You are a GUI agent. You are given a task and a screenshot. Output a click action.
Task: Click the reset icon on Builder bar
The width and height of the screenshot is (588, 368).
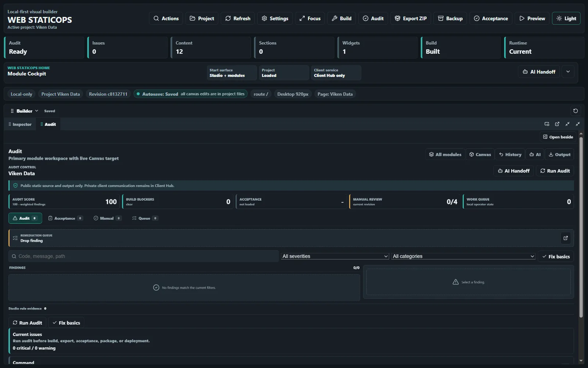tap(576, 111)
